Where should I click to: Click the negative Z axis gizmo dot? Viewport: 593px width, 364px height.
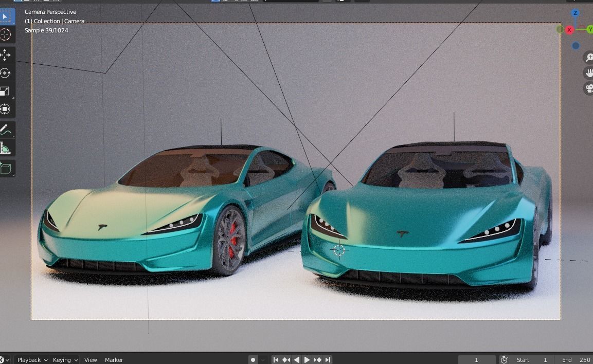tap(576, 46)
